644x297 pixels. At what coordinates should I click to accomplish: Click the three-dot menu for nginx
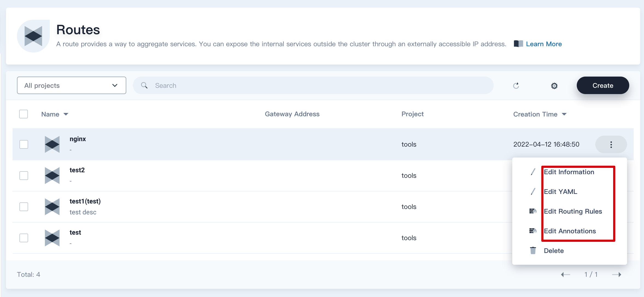click(x=611, y=144)
